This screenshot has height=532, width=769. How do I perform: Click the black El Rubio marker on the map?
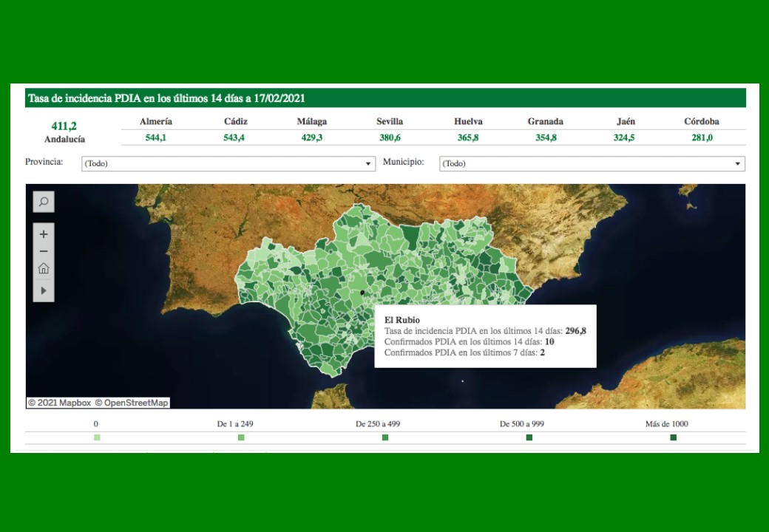[x=362, y=293]
